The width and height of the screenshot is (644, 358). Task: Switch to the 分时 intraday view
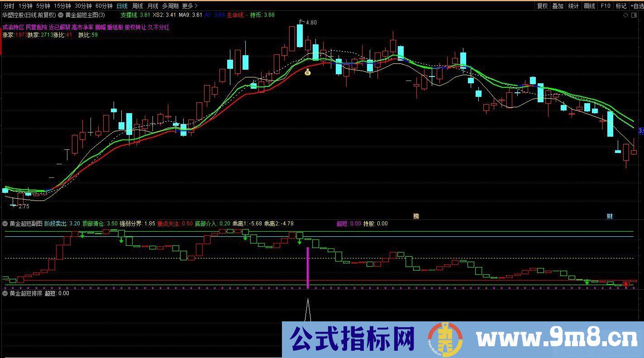[9, 6]
